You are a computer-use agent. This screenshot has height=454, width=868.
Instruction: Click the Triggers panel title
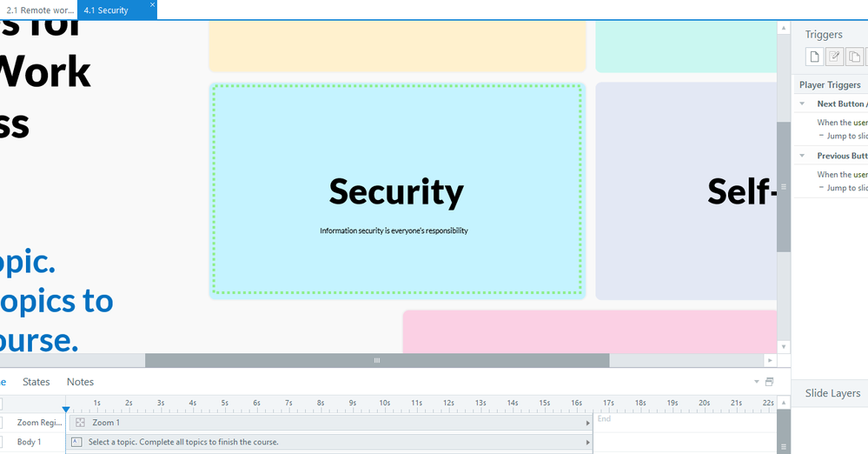[x=824, y=35]
